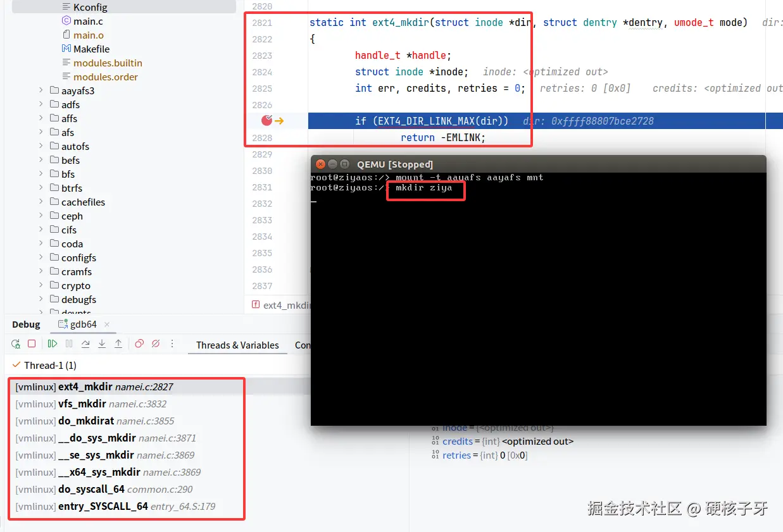Click Makefile icon in project tree
Screen dimensions: 783x532
[66, 49]
